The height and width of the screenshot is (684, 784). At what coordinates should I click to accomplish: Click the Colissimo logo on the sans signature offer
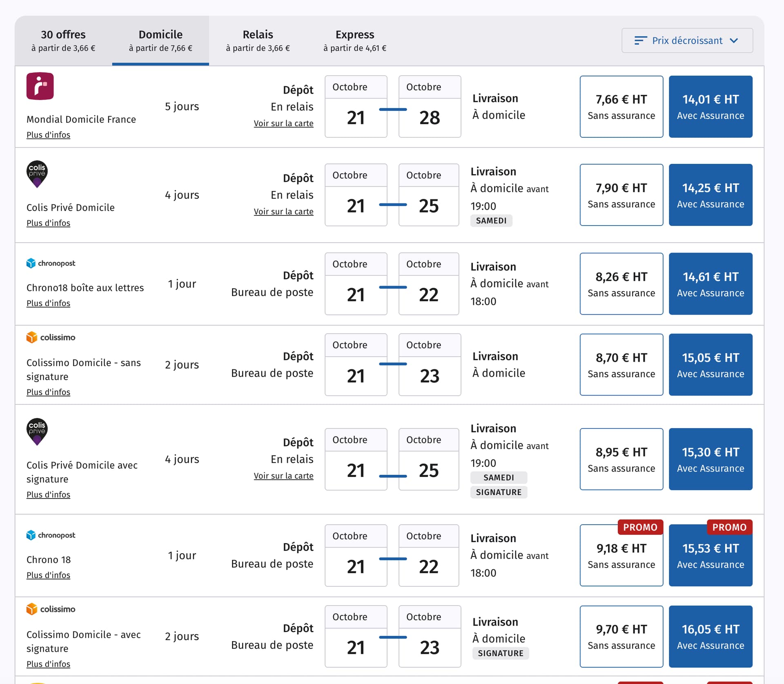(51, 338)
